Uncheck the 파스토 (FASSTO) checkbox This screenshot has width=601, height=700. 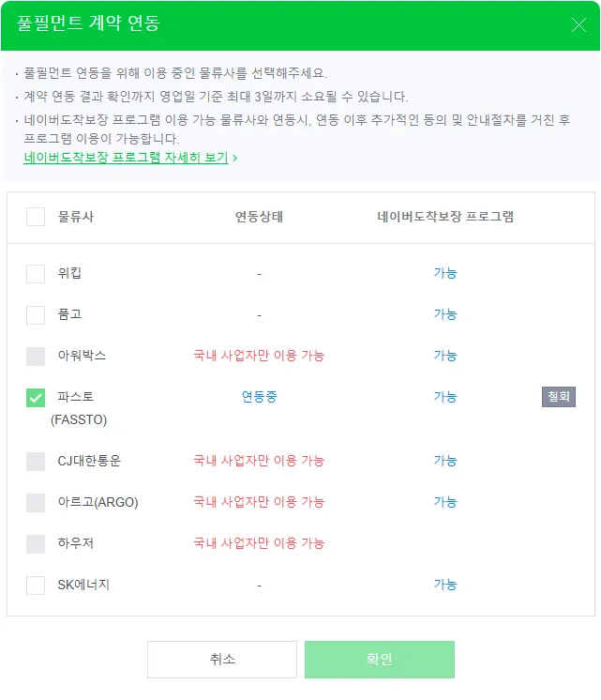36,398
